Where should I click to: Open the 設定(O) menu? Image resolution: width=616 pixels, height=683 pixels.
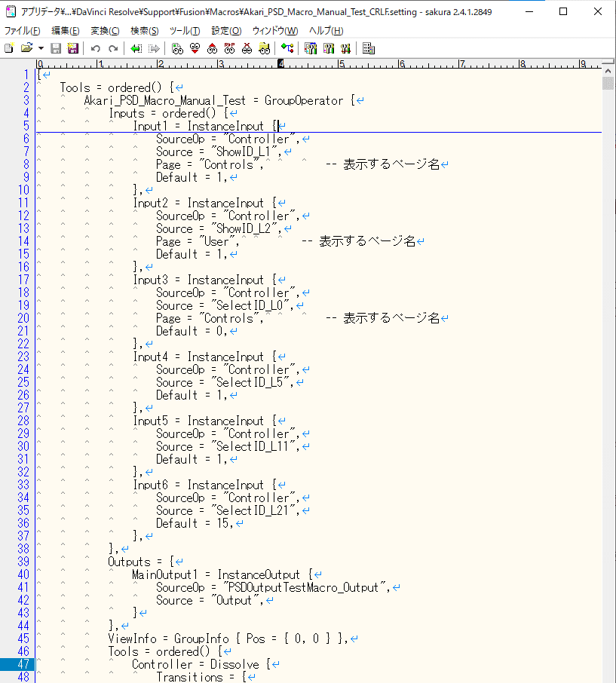pos(226,31)
